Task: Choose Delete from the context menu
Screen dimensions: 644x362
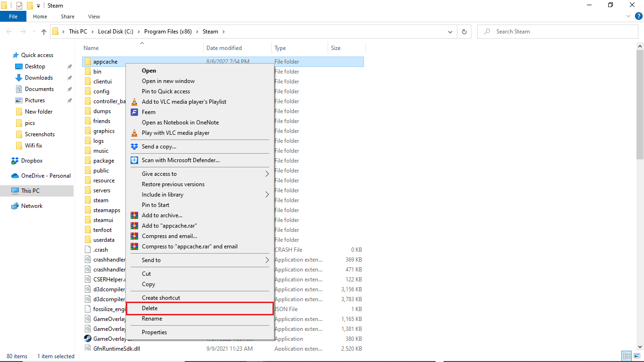Action: coord(200,308)
